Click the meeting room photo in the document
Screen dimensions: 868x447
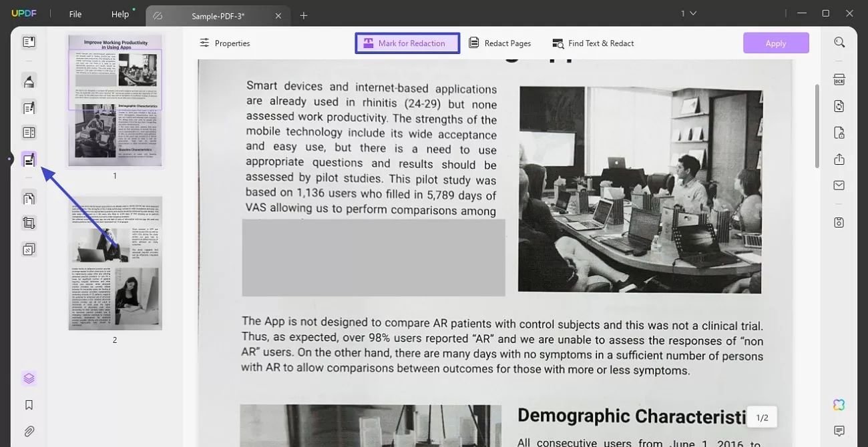pyautogui.click(x=640, y=189)
